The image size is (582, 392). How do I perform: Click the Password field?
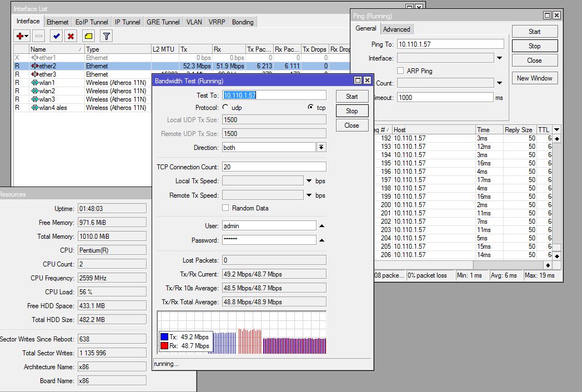point(269,240)
